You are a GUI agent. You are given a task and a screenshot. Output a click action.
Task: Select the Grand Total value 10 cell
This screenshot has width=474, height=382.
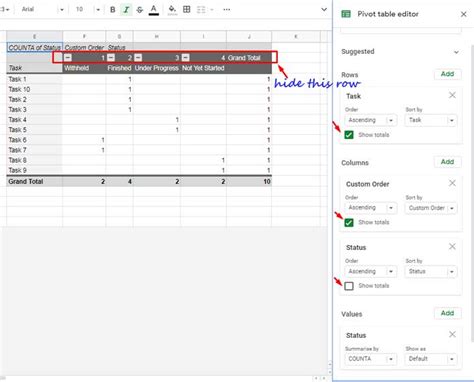tap(249, 182)
